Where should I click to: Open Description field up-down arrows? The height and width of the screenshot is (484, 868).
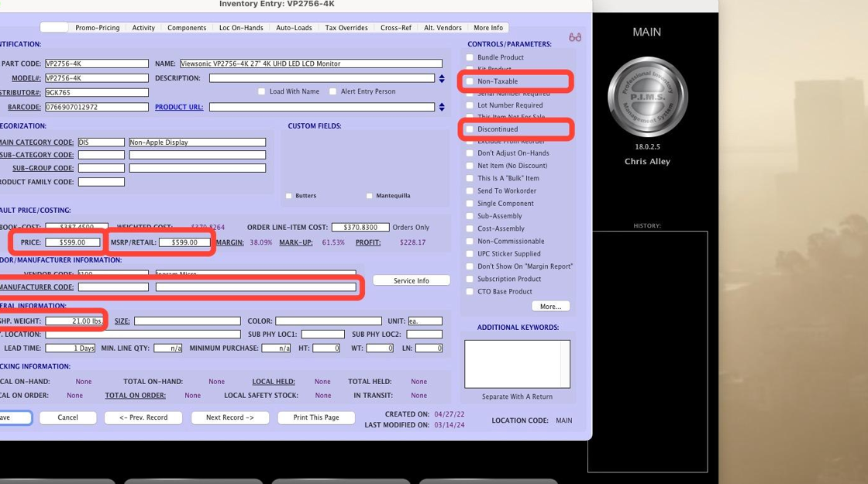tap(442, 78)
